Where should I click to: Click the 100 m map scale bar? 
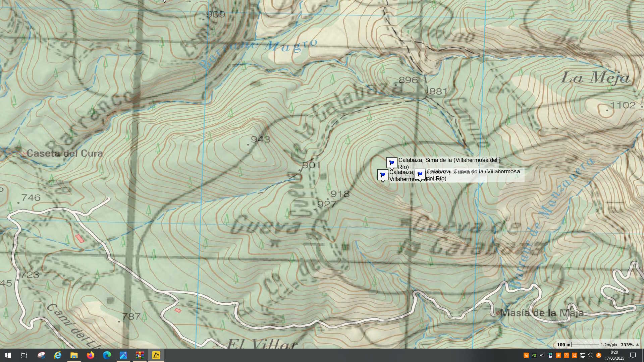(585, 345)
